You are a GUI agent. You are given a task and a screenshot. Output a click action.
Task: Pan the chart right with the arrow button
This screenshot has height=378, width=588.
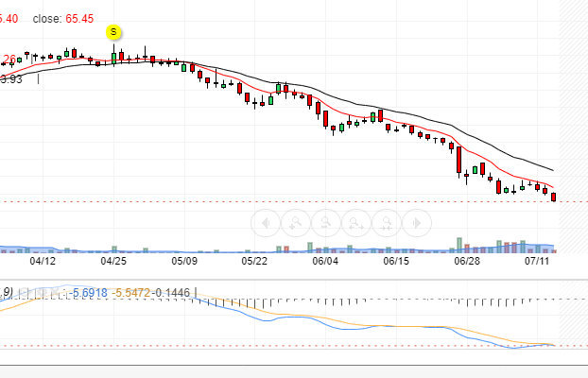click(417, 223)
